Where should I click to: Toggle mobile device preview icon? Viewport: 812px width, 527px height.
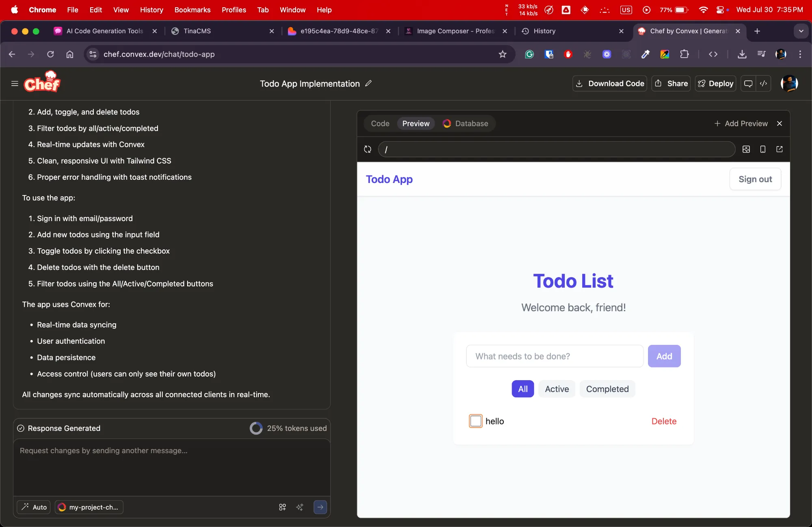coord(762,149)
